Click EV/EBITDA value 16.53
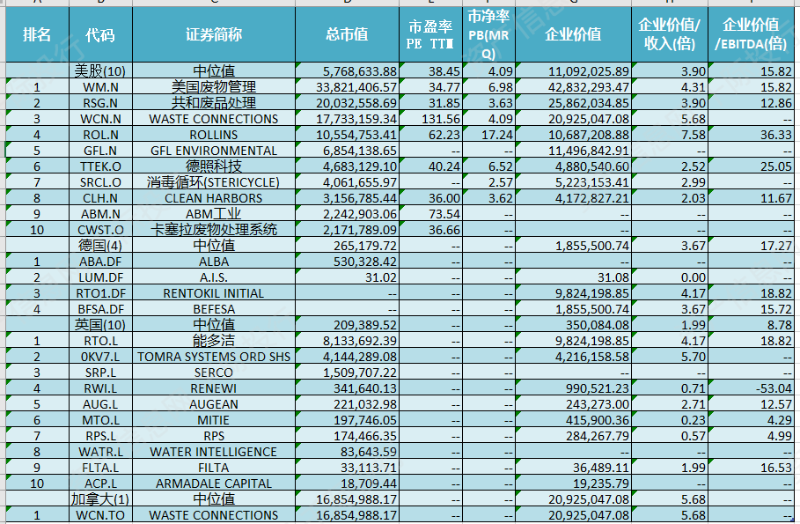 [x=751, y=467]
